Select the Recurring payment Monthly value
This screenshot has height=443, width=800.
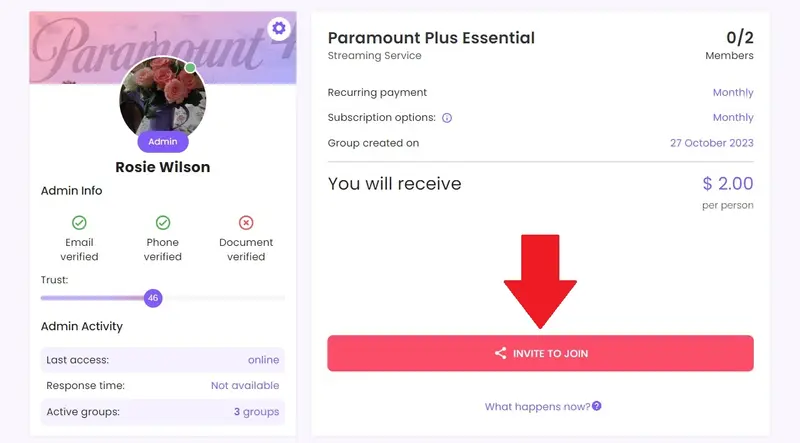click(732, 93)
